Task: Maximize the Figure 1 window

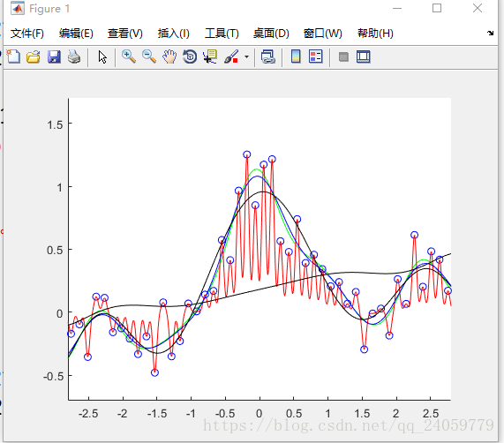Action: point(437,8)
